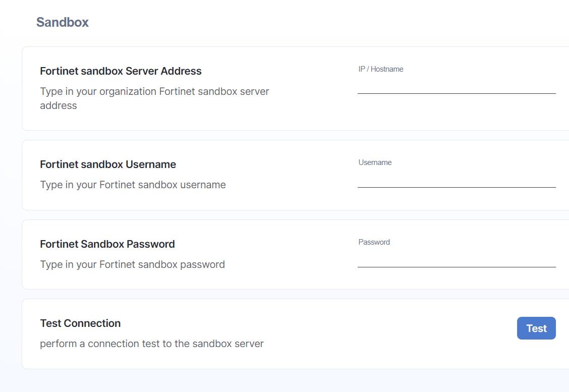Screen dimensions: 569x392
Task: Click the 'perform a connection test' description
Action: tap(152, 344)
